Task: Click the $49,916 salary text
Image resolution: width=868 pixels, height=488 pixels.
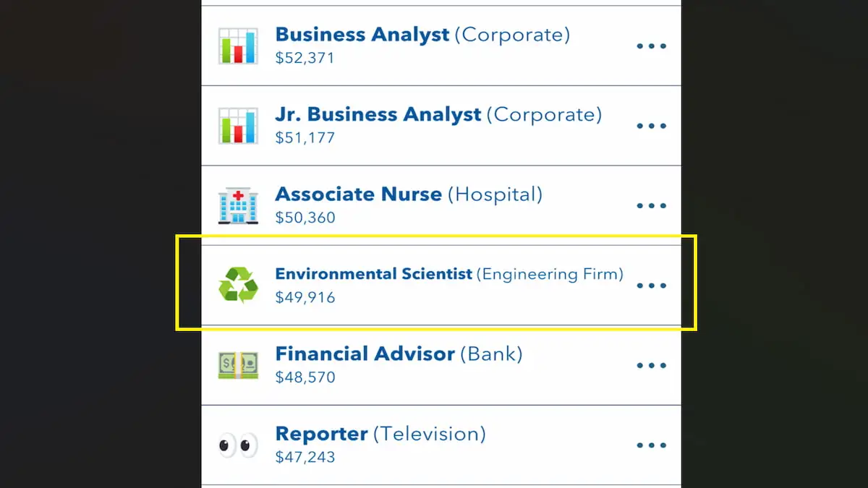Action: coord(305,297)
